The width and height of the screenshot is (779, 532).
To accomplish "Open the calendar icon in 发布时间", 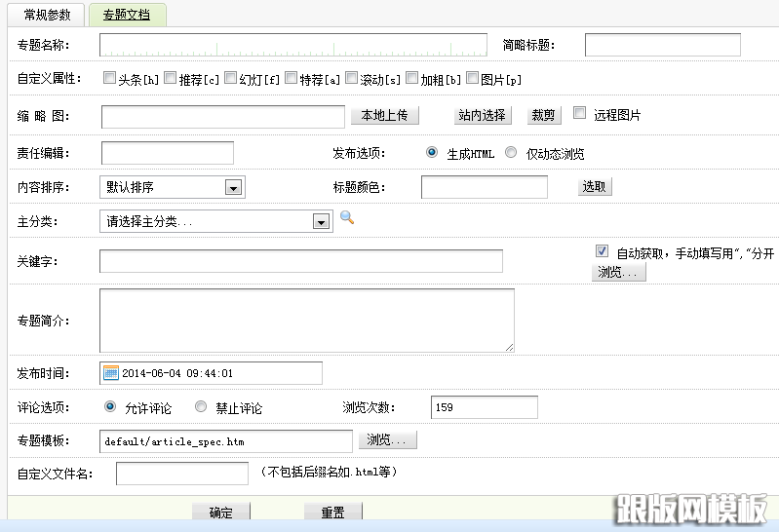I will tap(110, 373).
